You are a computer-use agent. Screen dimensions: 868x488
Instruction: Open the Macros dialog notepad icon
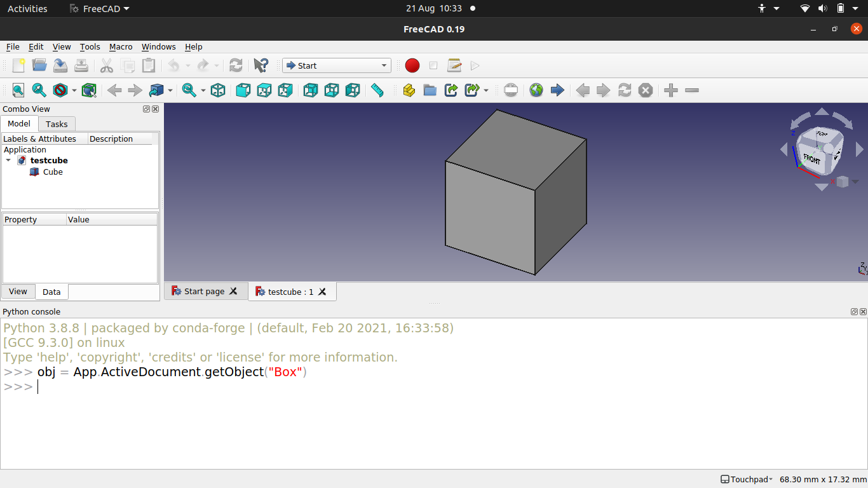454,65
